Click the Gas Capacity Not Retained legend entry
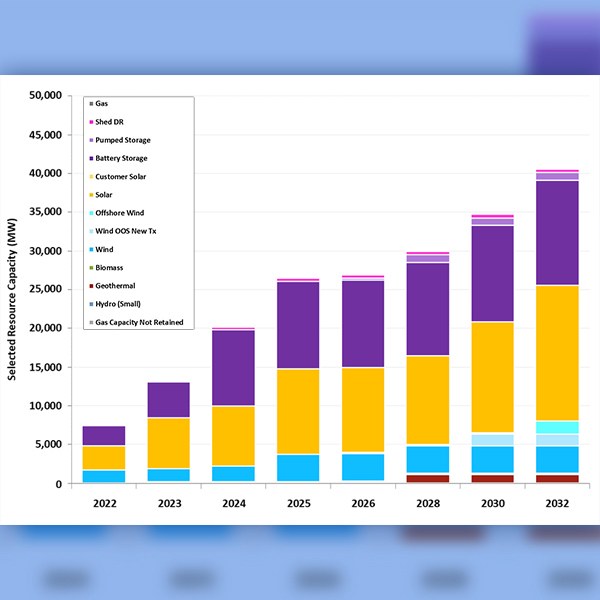 pyautogui.click(x=137, y=322)
